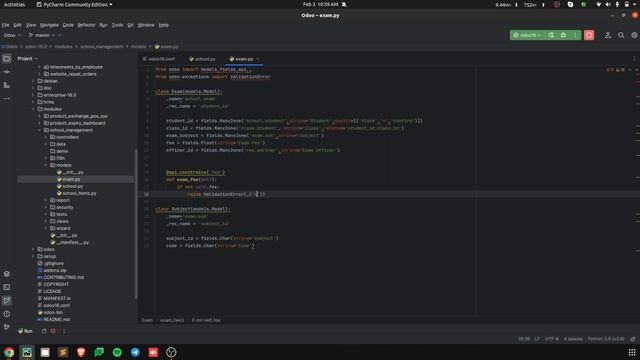640x360 pixels.
Task: Open the Project tool window icon
Action: (7, 59)
